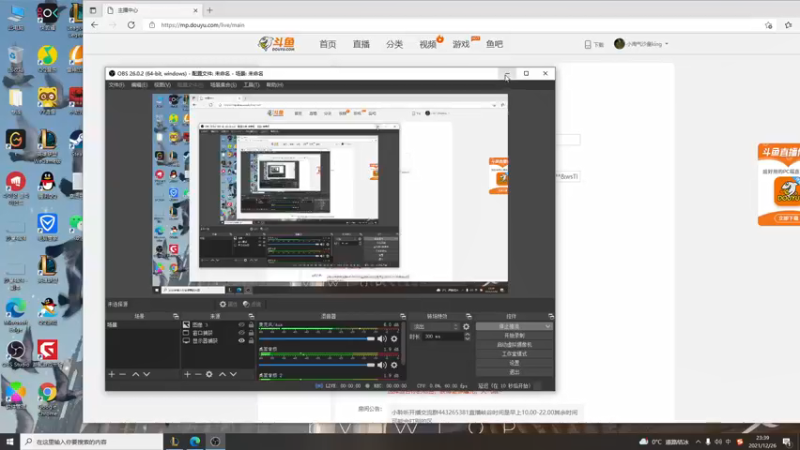Undock the Scene Transitions panel

(x=468, y=316)
